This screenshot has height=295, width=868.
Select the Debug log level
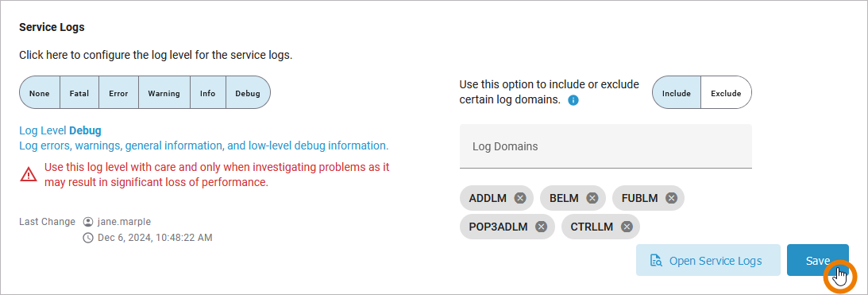coord(248,92)
